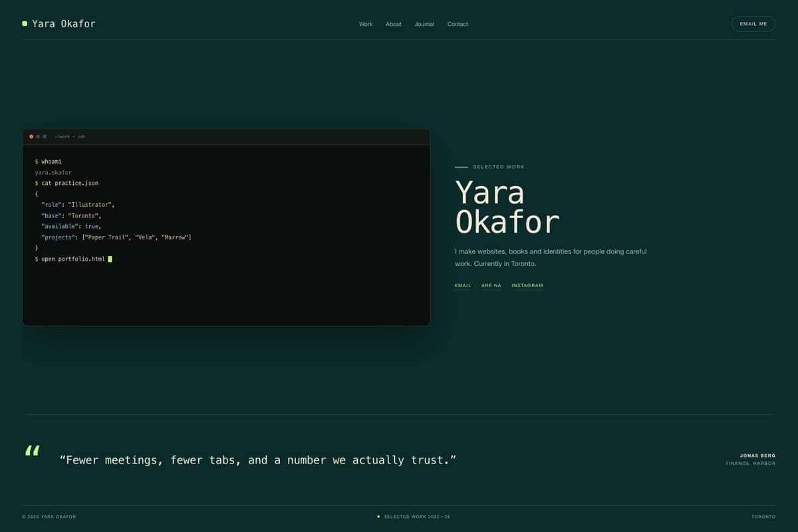
Task: Navigate to Contact in the header
Action: tap(458, 24)
